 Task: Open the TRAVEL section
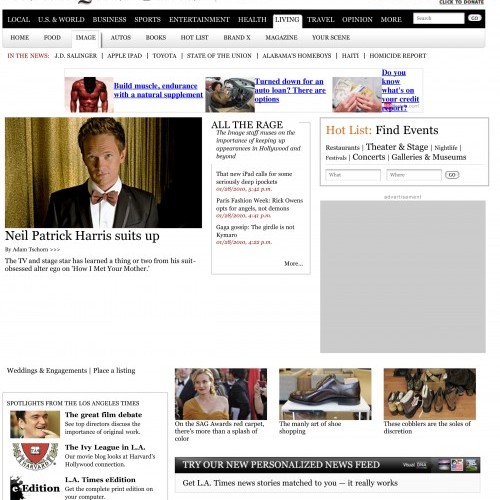pos(321,20)
